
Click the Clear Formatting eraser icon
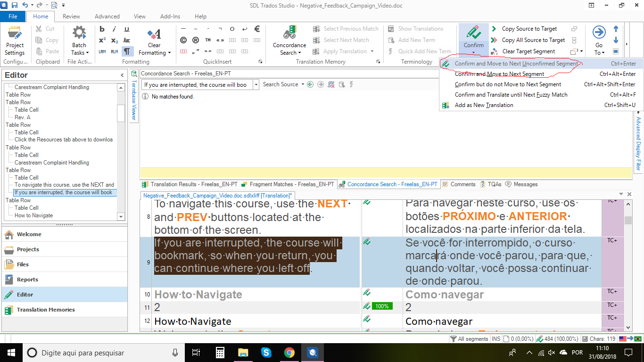point(154,34)
